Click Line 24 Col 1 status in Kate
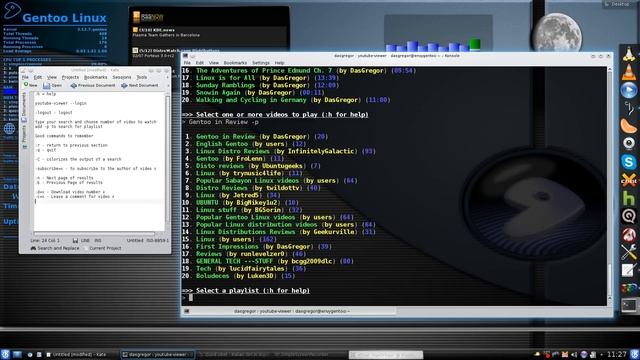640x360 pixels. click(45, 240)
